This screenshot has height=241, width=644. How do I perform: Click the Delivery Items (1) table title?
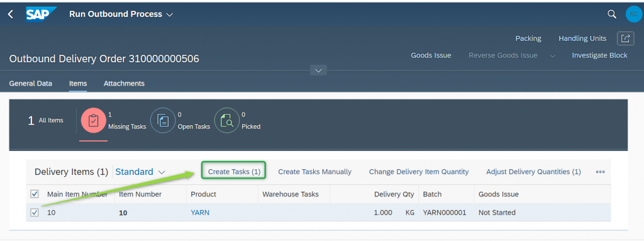coord(71,172)
